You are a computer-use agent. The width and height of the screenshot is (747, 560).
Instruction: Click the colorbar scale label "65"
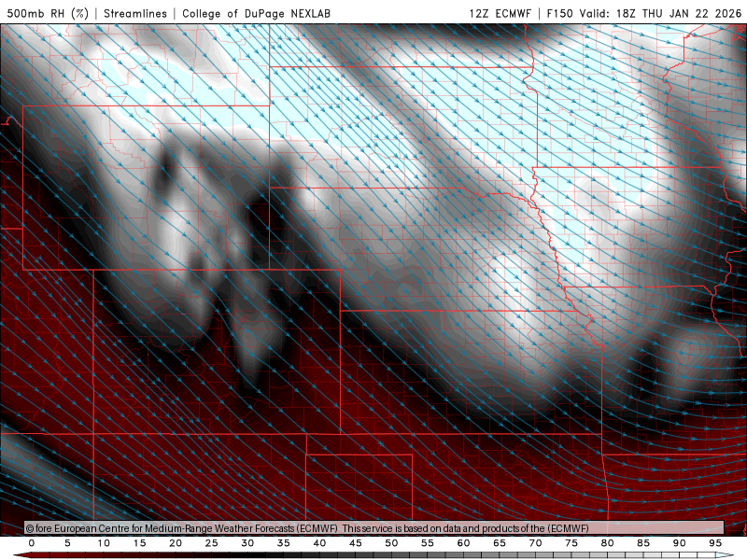(500, 543)
